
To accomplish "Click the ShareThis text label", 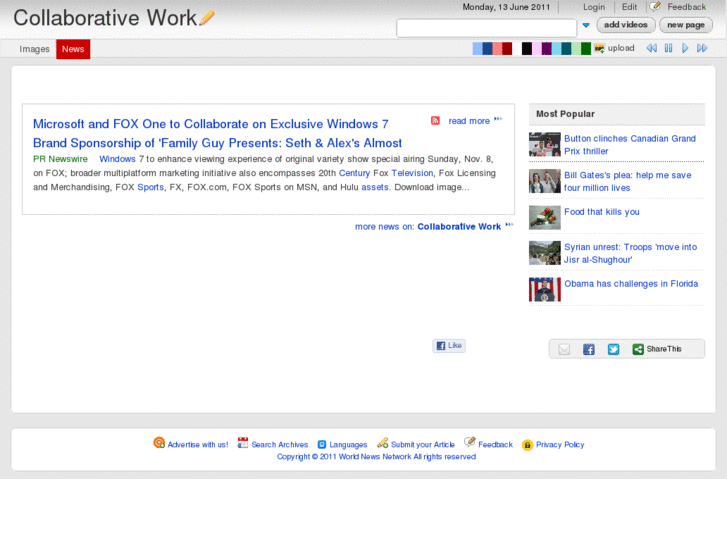I will (663, 349).
